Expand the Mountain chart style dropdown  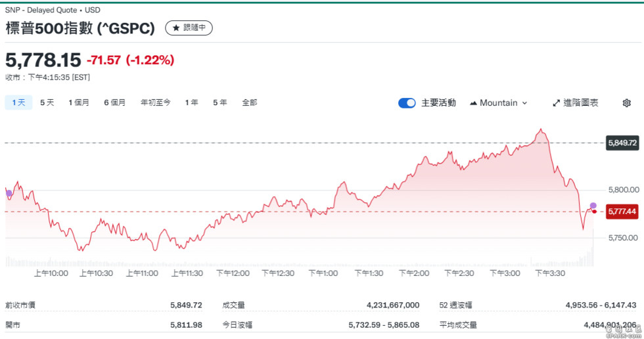(498, 103)
